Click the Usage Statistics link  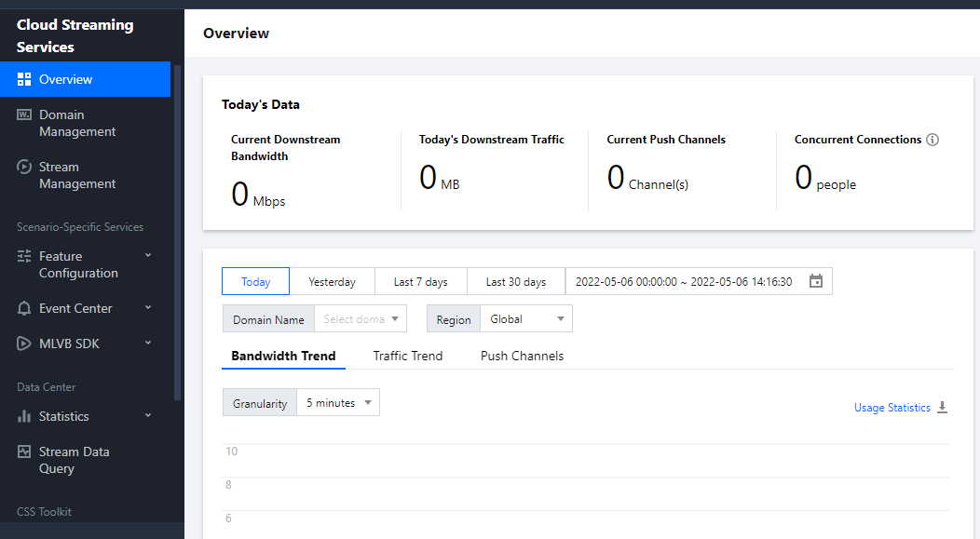click(892, 408)
